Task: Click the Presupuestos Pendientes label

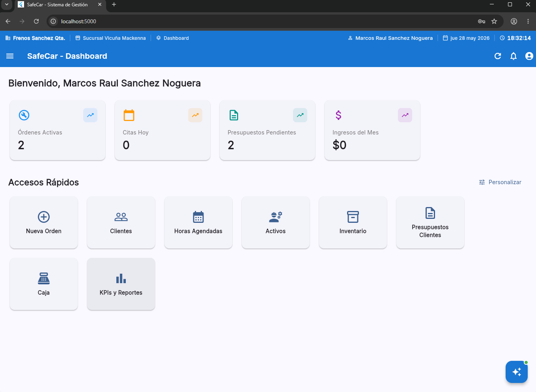Action: coord(262,133)
